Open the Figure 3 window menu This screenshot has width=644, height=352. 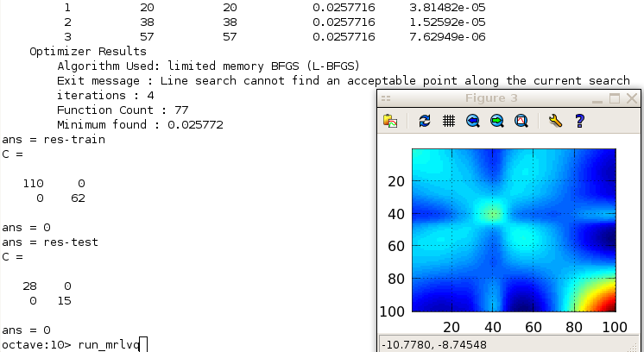coord(386,99)
